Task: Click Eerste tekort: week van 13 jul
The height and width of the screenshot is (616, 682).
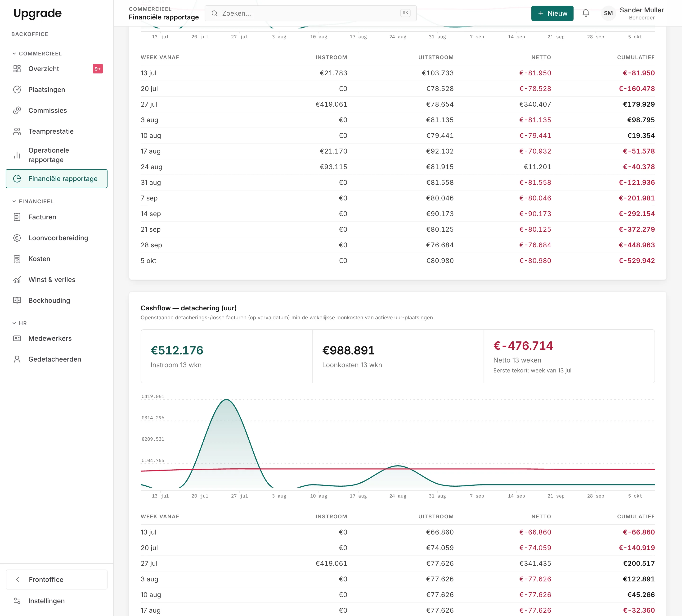Action: coord(532,370)
